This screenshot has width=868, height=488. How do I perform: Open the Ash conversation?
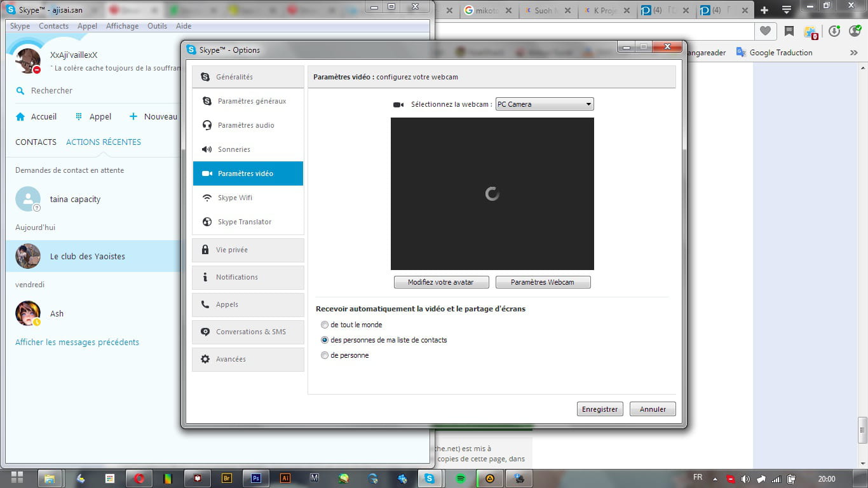tap(93, 313)
